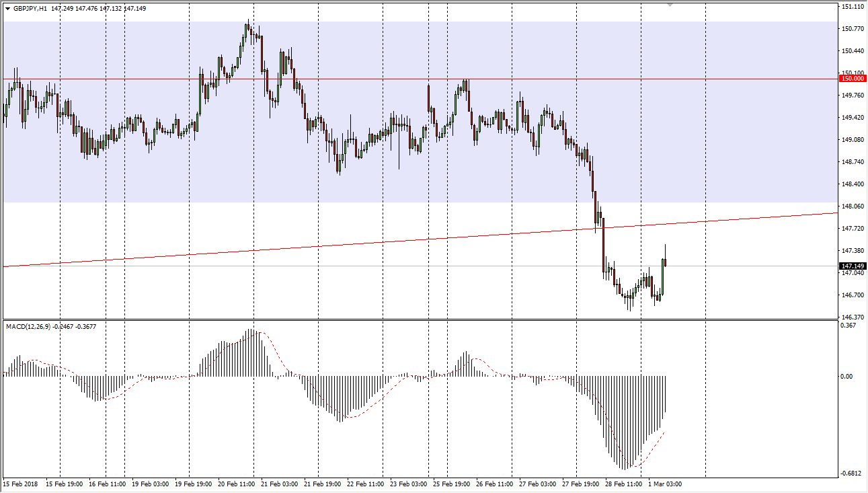Click the highest candle peak near 150.770
The image size is (868, 493).
point(247,27)
